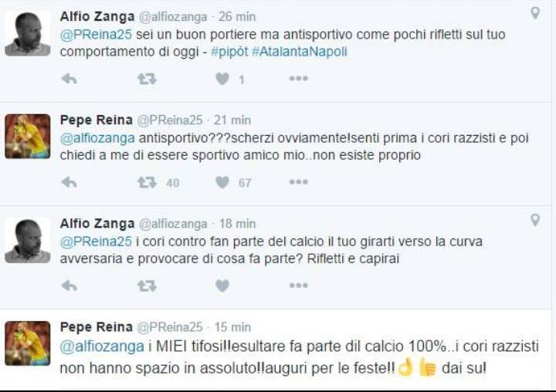
Task: Open @alfiozanga mention in 15 min tweet
Action: [102, 346]
